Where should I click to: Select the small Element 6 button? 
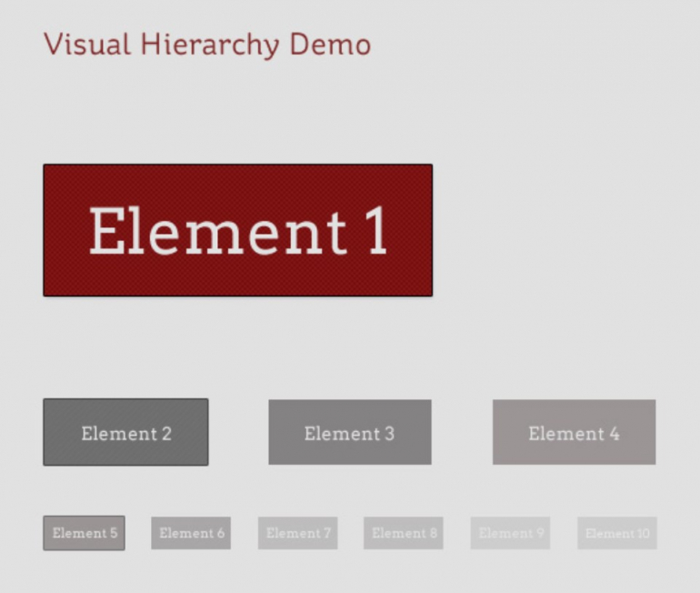point(191,533)
